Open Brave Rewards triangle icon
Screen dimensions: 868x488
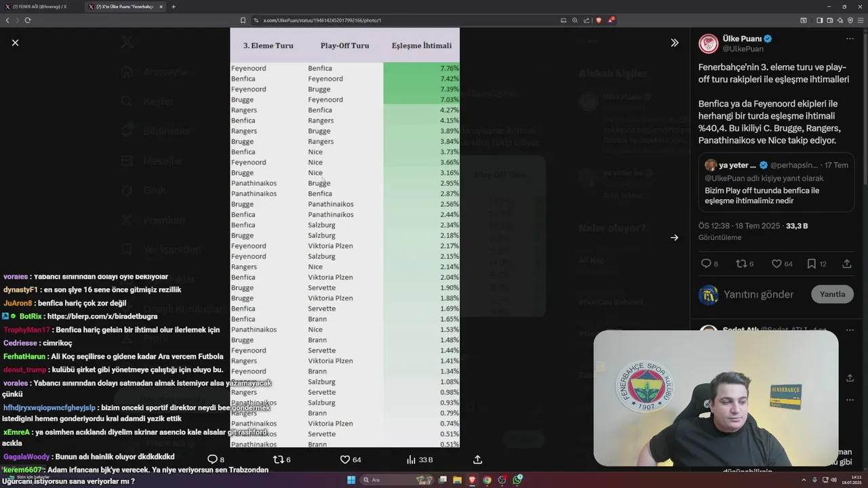611,20
